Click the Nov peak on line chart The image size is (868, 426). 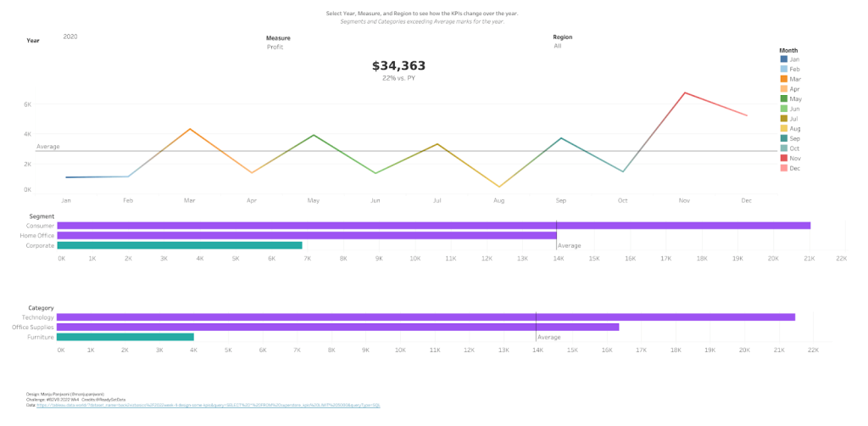(685, 92)
